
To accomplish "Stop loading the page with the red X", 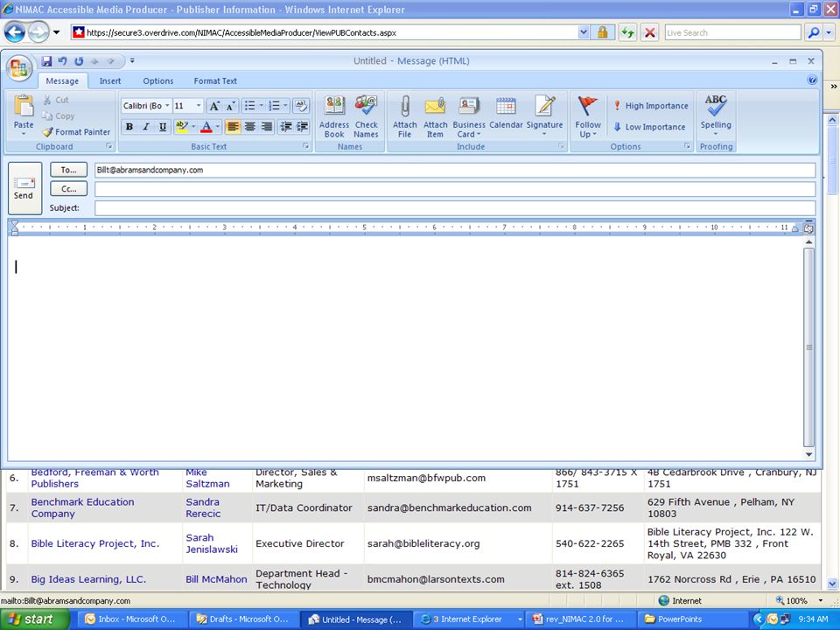I will 650,32.
